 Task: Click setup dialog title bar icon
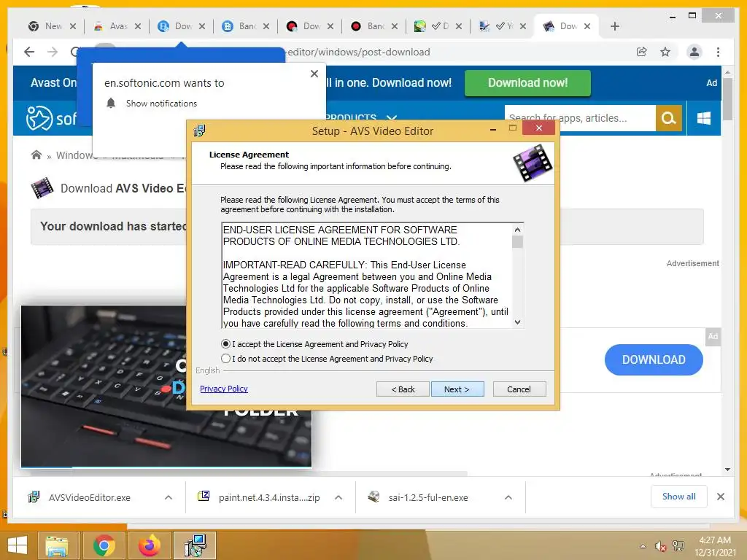pos(200,130)
